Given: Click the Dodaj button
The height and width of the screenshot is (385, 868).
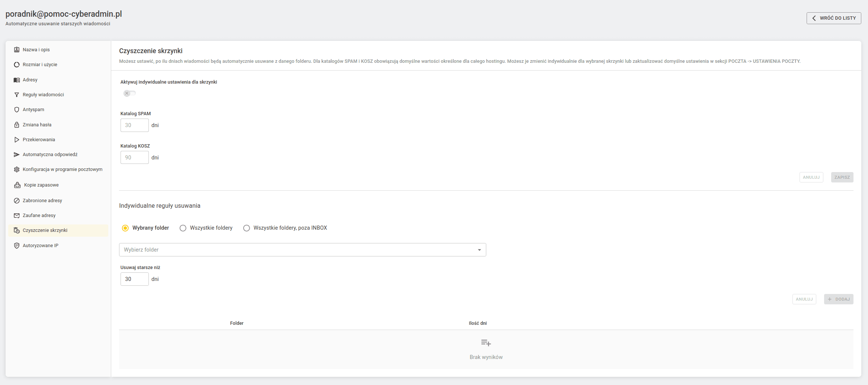Looking at the screenshot, I should (839, 299).
